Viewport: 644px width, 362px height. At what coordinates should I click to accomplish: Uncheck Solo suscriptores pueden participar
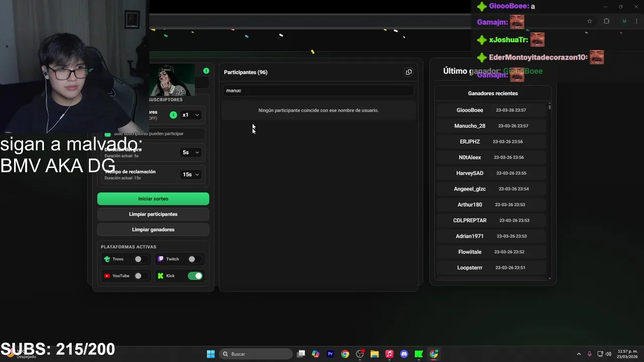point(108,134)
